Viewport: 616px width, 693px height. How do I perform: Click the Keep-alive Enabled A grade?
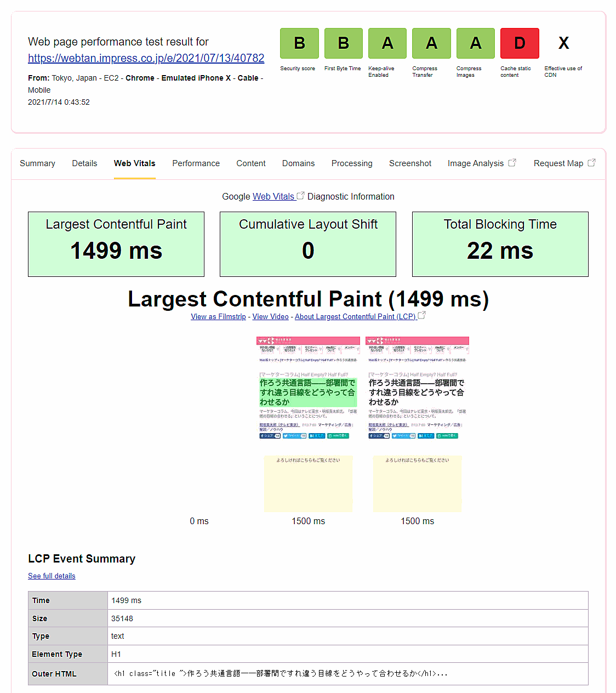pyautogui.click(x=387, y=43)
